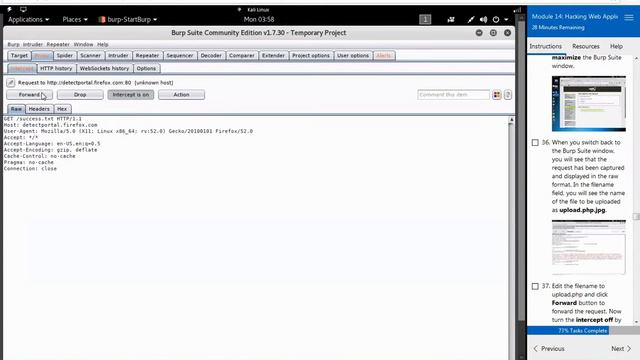Viewport: 640px width, 360px height.
Task: Switch to the Intruder tool tab
Action: [x=118, y=56]
